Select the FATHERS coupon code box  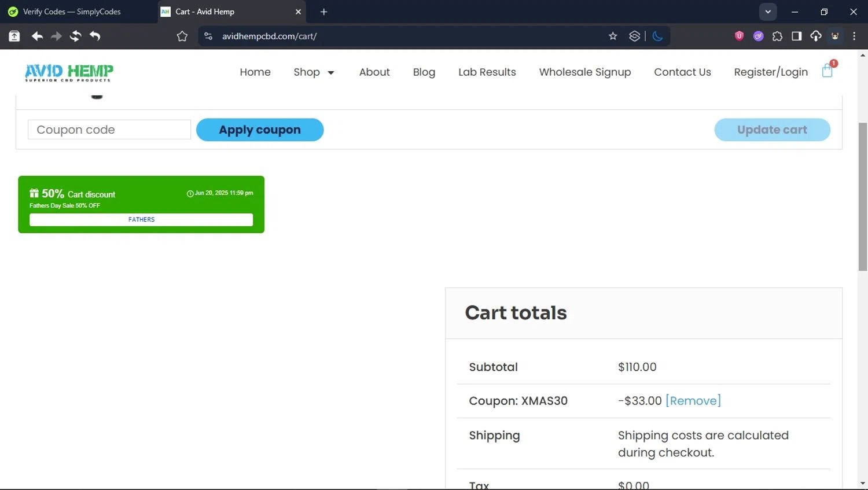point(141,220)
